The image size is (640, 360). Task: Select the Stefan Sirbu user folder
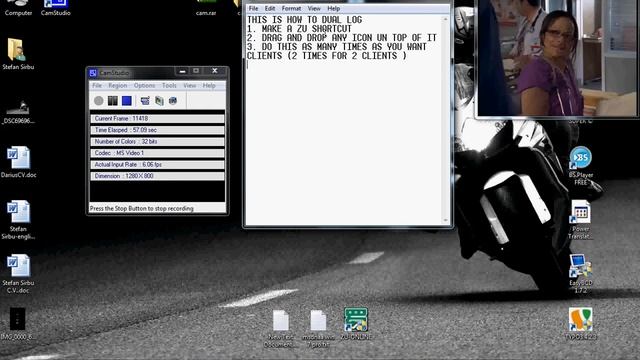(18, 54)
